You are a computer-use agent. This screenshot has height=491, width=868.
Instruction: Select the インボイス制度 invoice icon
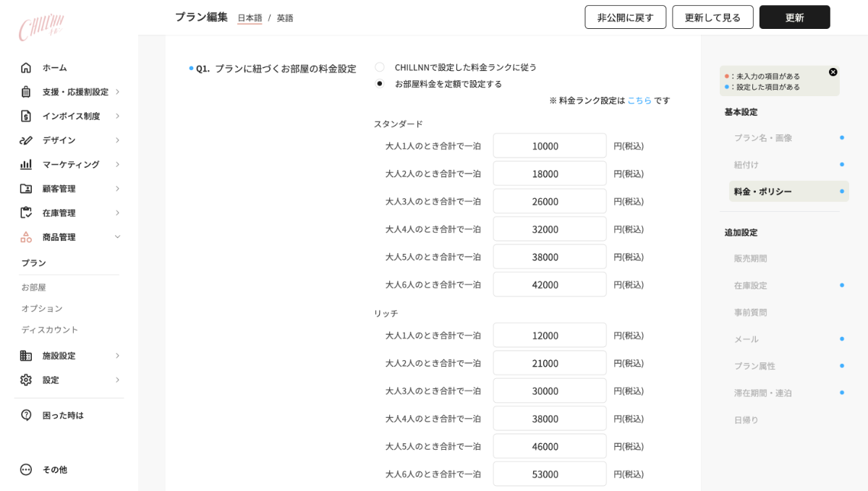[x=26, y=116]
